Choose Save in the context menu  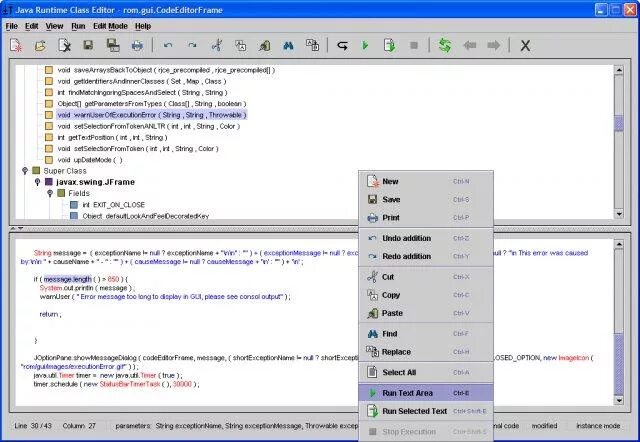pos(426,200)
